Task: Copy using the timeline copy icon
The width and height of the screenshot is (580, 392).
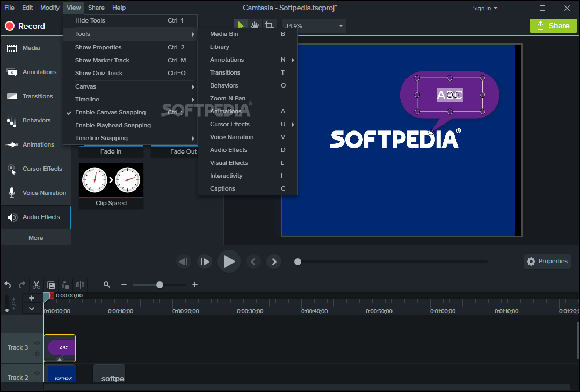Action: pyautogui.click(x=51, y=285)
